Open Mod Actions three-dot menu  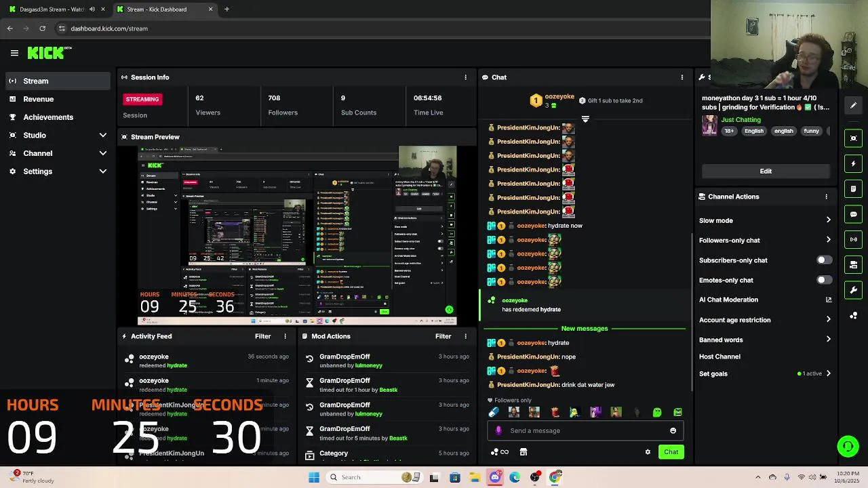[465, 336]
